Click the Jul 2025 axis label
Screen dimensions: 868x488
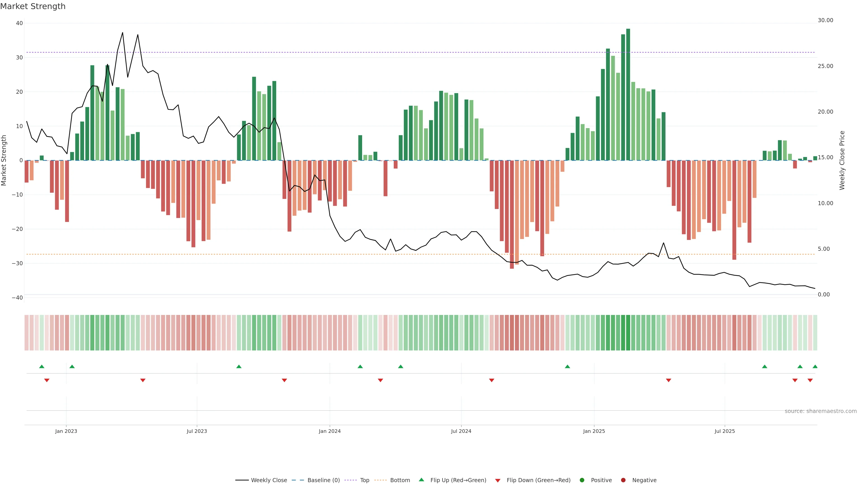point(724,431)
